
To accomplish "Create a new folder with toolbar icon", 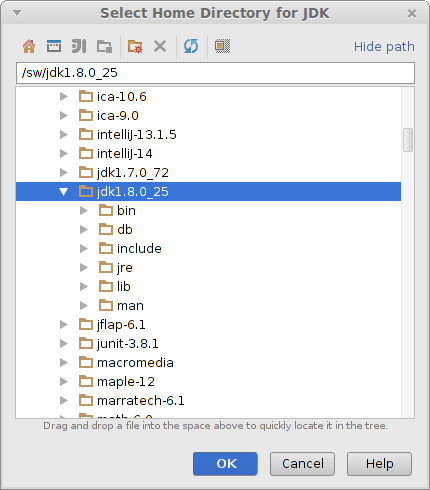I will [x=135, y=46].
